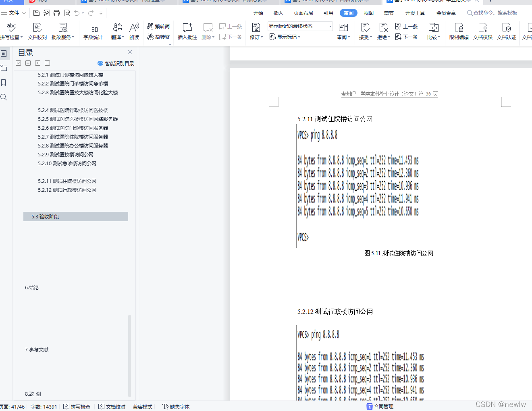Switch to 章节 ribbon tab

pyautogui.click(x=389, y=13)
